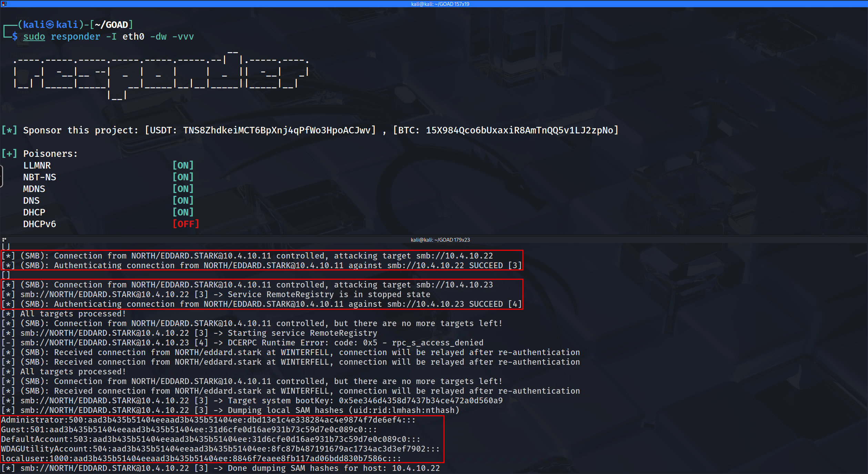The height and width of the screenshot is (474, 868).
Task: Click the [OFF] status next to DHCPv6
Action: click(x=186, y=224)
